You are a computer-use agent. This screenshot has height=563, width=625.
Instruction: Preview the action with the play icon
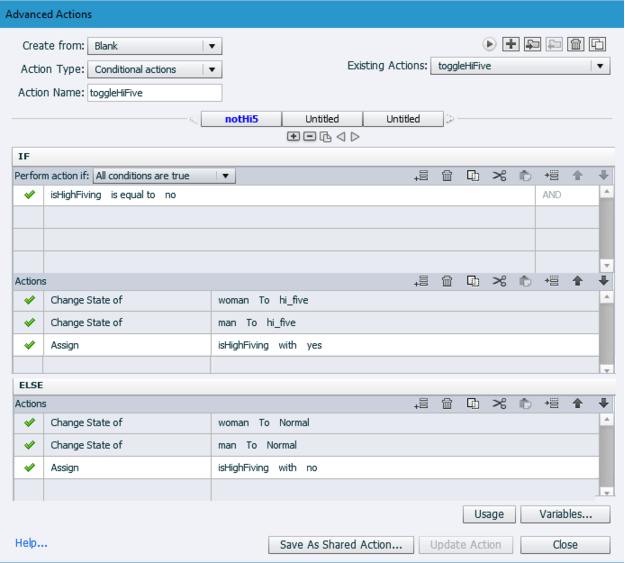pyautogui.click(x=489, y=44)
